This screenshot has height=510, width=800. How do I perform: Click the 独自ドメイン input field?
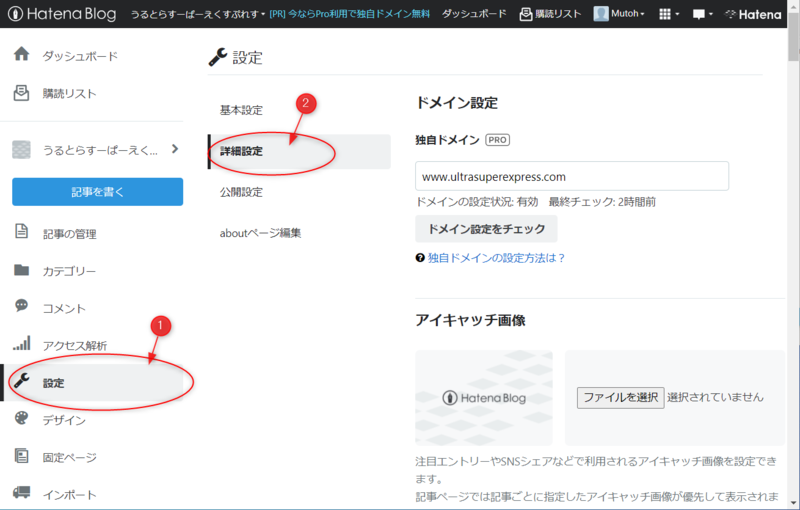pyautogui.click(x=572, y=176)
